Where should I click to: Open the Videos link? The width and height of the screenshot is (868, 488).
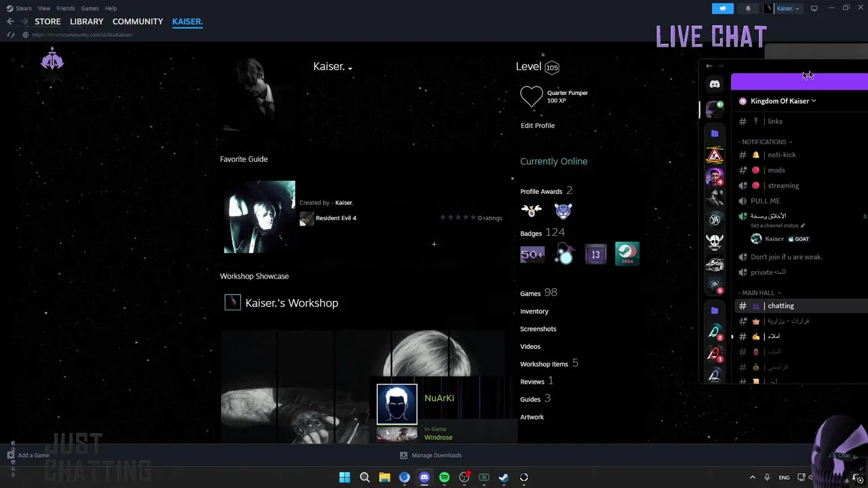pyautogui.click(x=530, y=346)
